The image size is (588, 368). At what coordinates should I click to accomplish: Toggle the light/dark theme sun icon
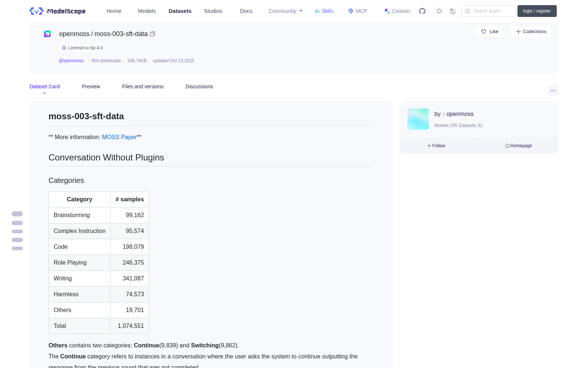pos(439,11)
